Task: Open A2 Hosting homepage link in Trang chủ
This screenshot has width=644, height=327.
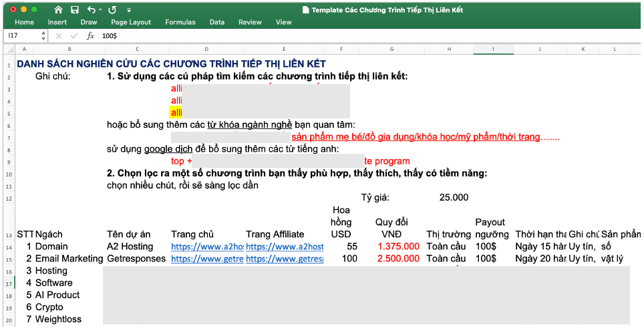Action: click(x=207, y=247)
